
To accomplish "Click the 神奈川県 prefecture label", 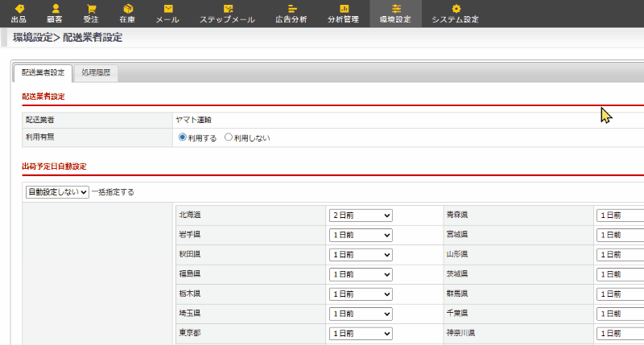I will [460, 333].
